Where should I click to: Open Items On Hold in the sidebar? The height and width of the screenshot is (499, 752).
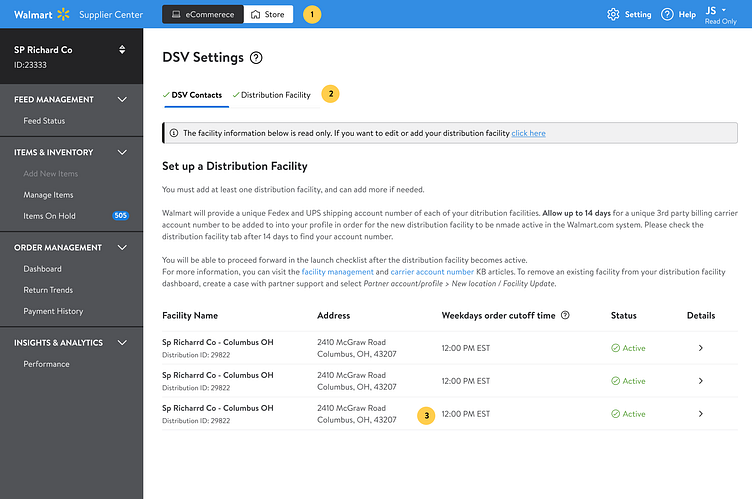pos(49,216)
